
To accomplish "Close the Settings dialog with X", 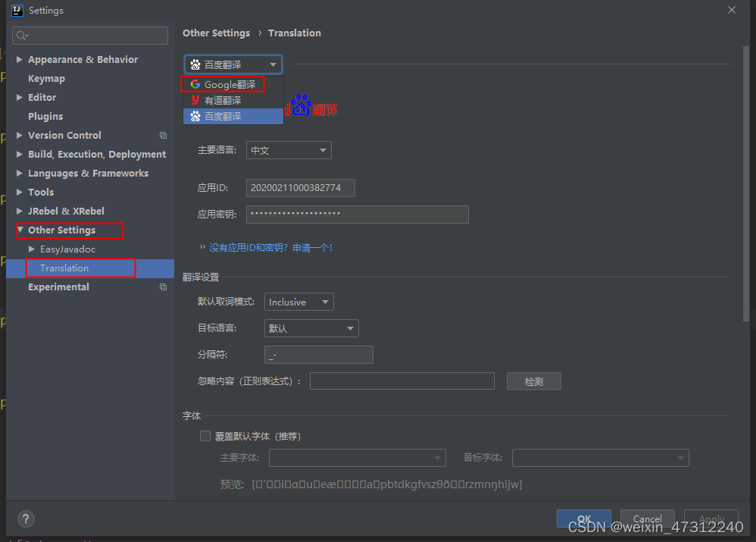I will click(x=732, y=10).
